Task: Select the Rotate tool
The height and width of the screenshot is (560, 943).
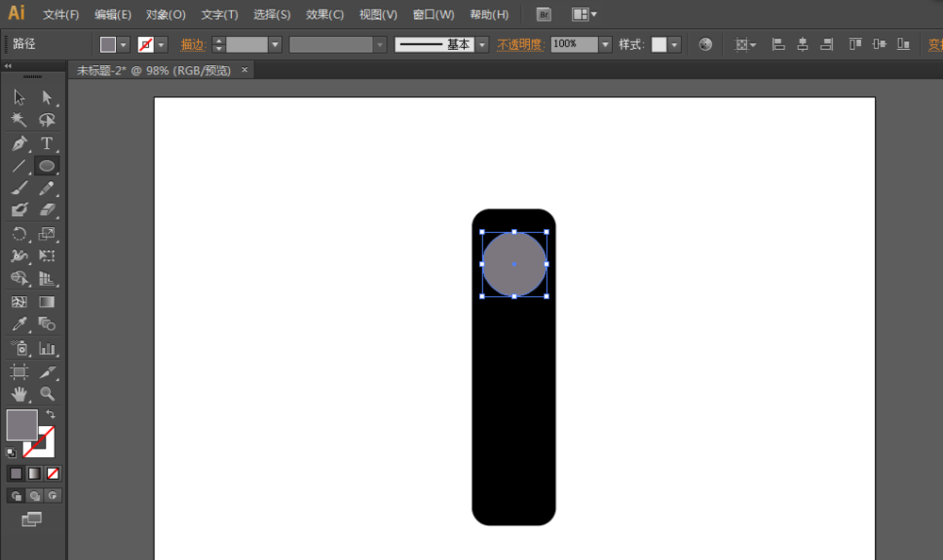Action: (19, 234)
